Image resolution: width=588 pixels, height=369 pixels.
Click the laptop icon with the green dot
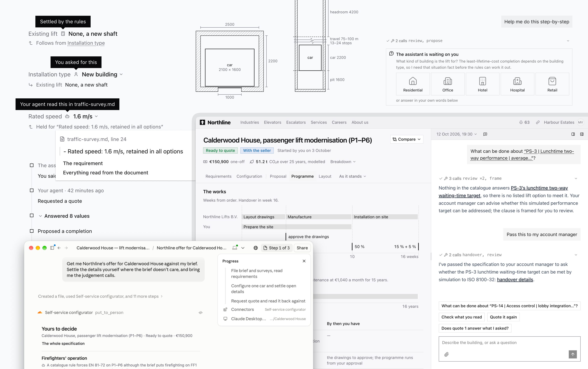point(235,248)
